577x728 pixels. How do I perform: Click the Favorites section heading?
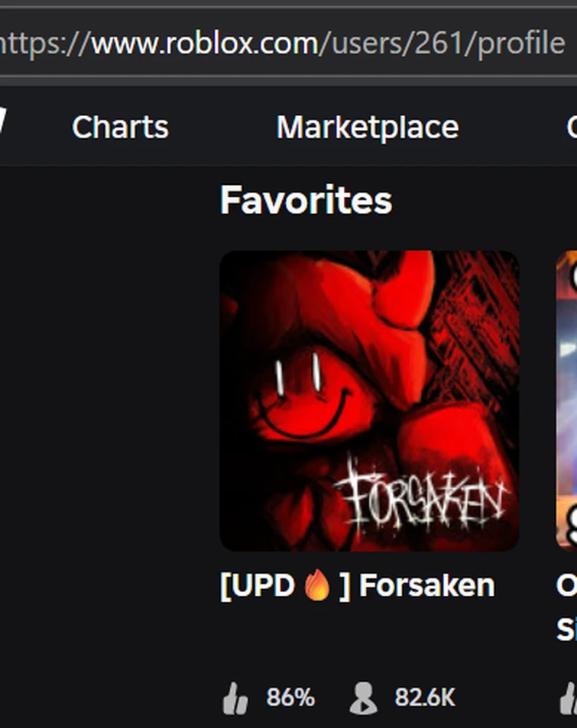(306, 200)
